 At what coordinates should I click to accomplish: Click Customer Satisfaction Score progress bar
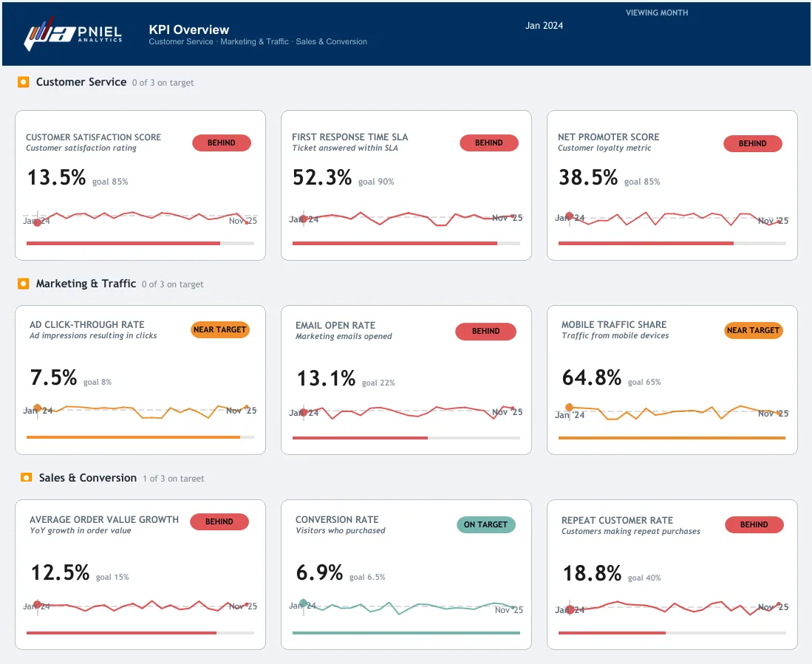click(140, 243)
